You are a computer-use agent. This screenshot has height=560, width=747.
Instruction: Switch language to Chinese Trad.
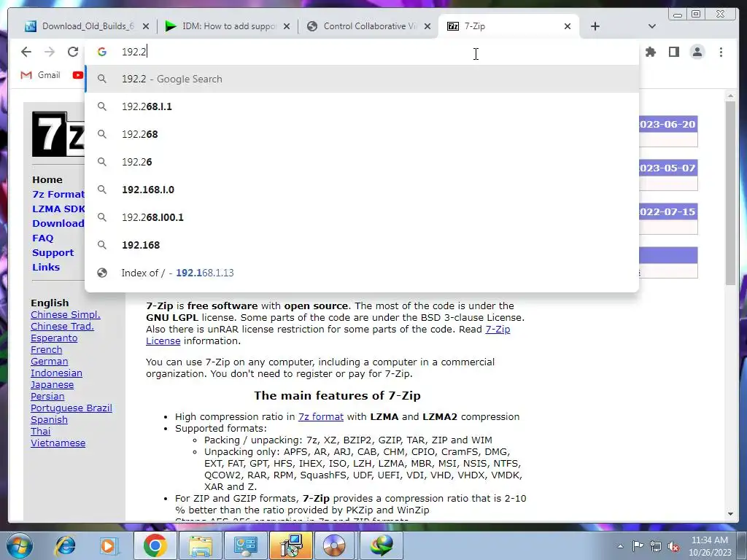pos(62,327)
